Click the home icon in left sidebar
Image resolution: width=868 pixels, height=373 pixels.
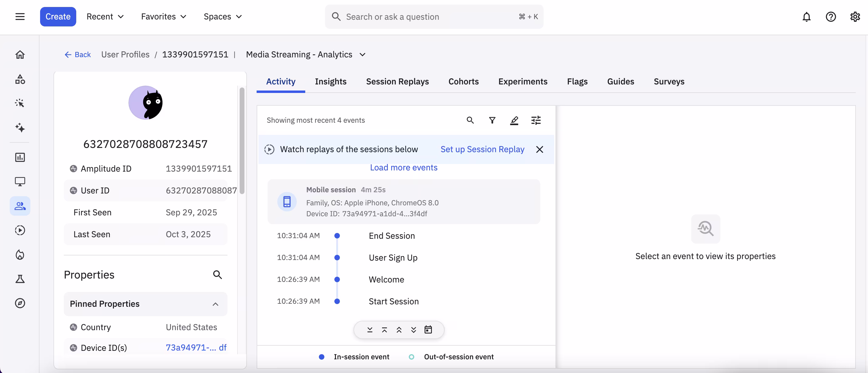20,55
